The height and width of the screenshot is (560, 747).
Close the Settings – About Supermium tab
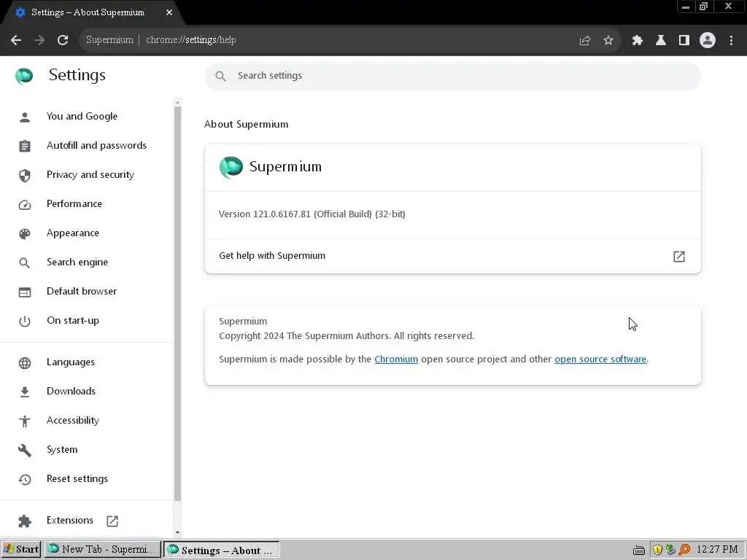[169, 12]
